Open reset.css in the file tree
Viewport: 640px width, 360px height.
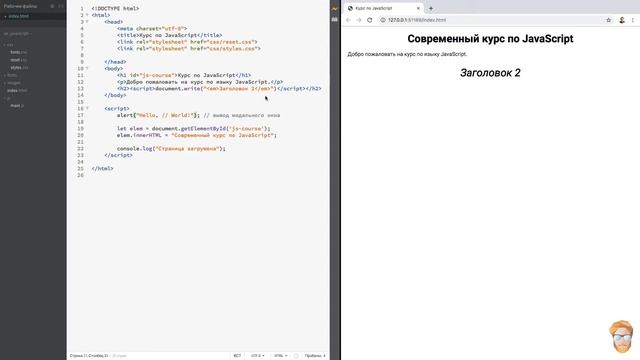click(x=19, y=60)
